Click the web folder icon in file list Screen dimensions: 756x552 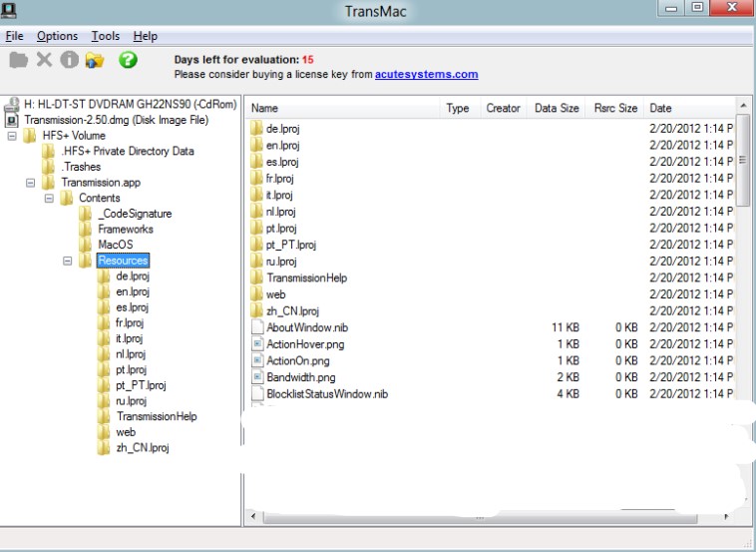pos(256,294)
